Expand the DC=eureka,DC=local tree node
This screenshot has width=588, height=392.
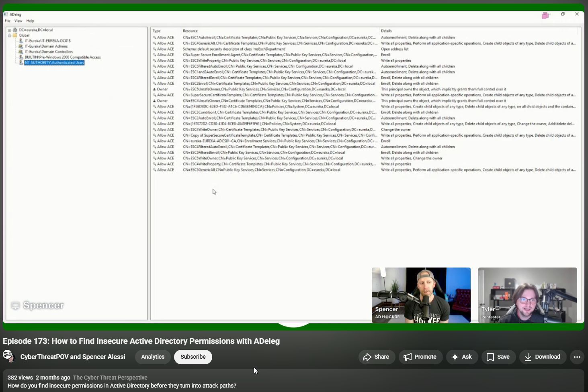coord(9,30)
